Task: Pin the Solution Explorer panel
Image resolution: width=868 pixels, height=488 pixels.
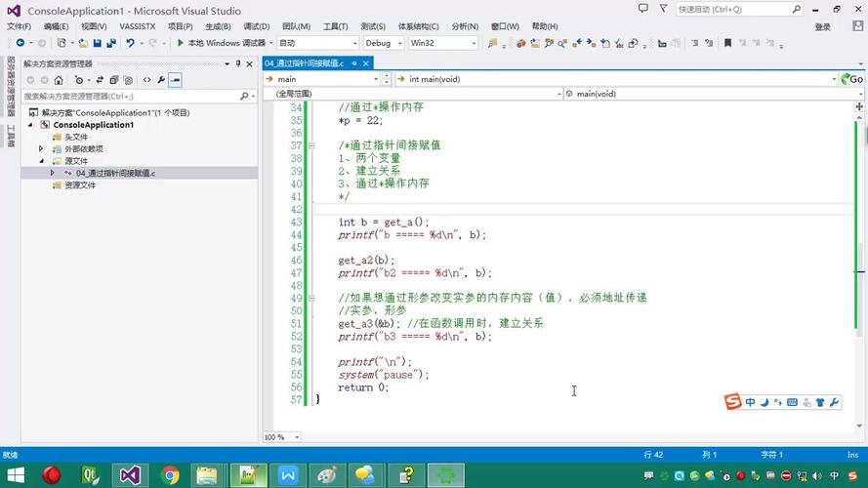Action: (x=238, y=63)
